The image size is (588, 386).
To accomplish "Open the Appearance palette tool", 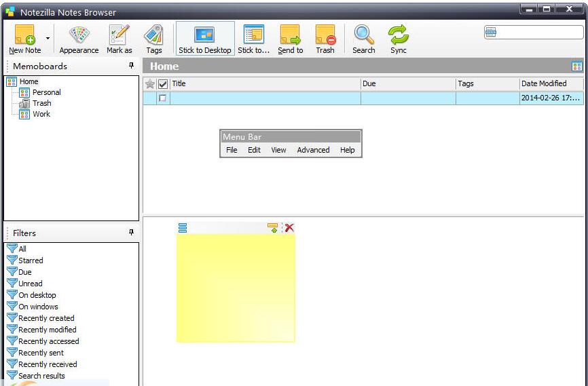I will tap(79, 39).
